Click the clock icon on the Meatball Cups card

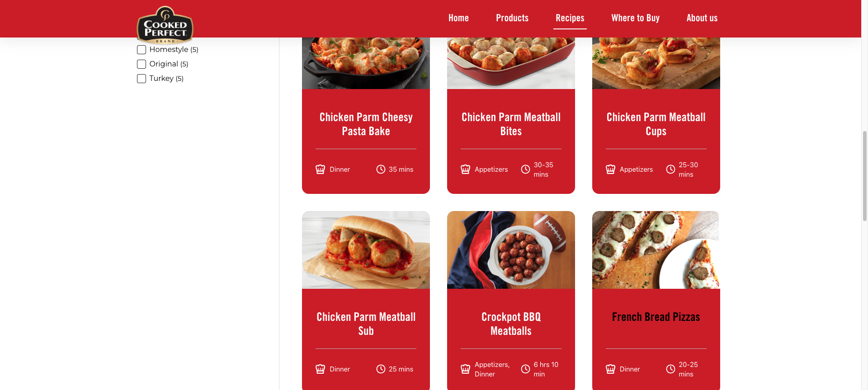click(x=670, y=169)
